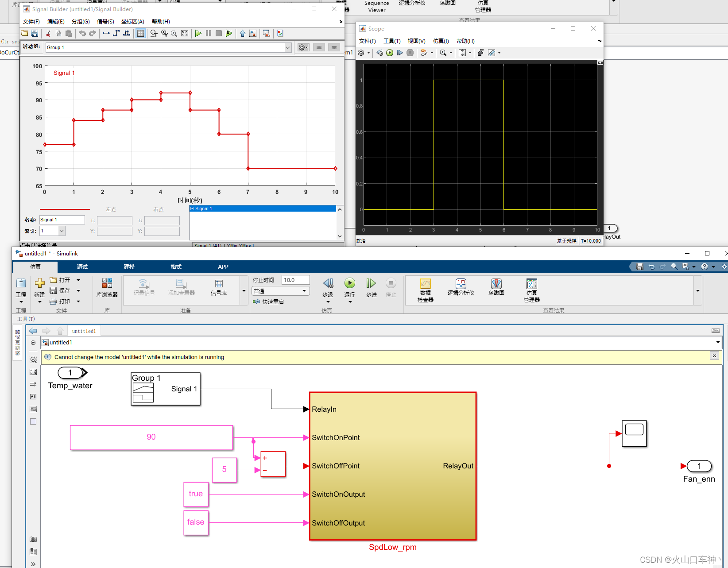The width and height of the screenshot is (728, 568).
Task: Click the screenshot camera icon in the palette
Action: click(x=33, y=539)
